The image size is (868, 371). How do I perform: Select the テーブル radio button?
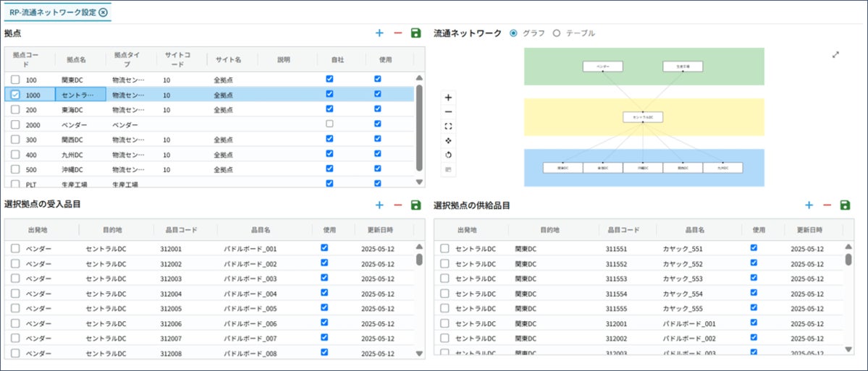coord(557,33)
